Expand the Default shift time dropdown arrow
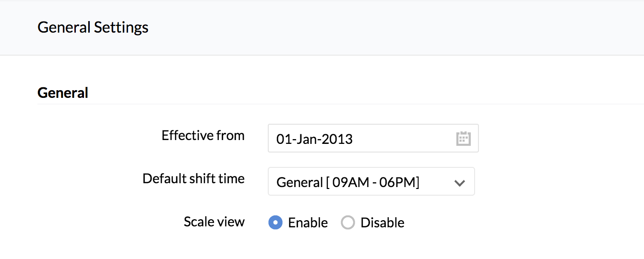644x259 pixels. [459, 183]
